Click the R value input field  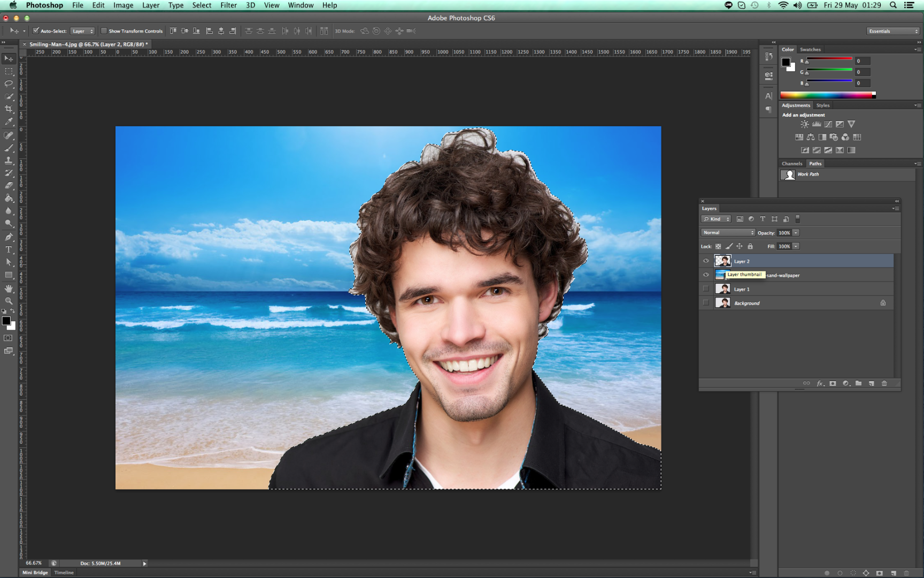(863, 61)
